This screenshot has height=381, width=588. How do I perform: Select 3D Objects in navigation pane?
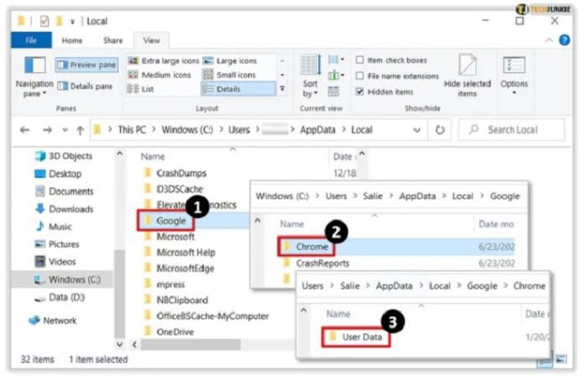[x=64, y=156]
